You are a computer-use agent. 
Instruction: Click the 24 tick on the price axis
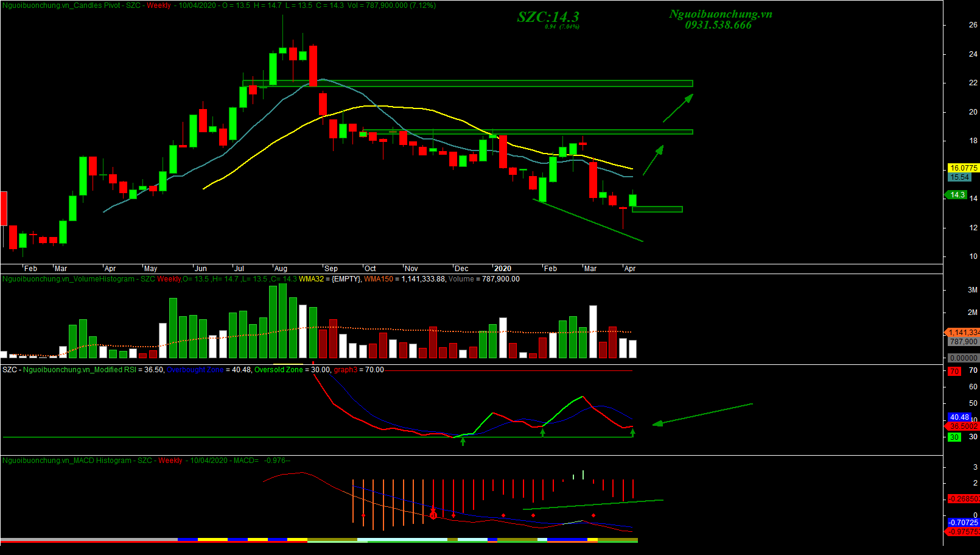[973, 54]
